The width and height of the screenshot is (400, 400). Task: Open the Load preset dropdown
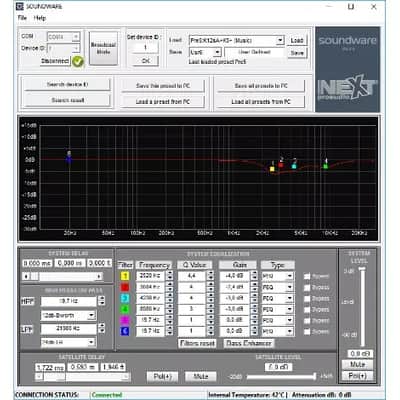click(x=280, y=41)
